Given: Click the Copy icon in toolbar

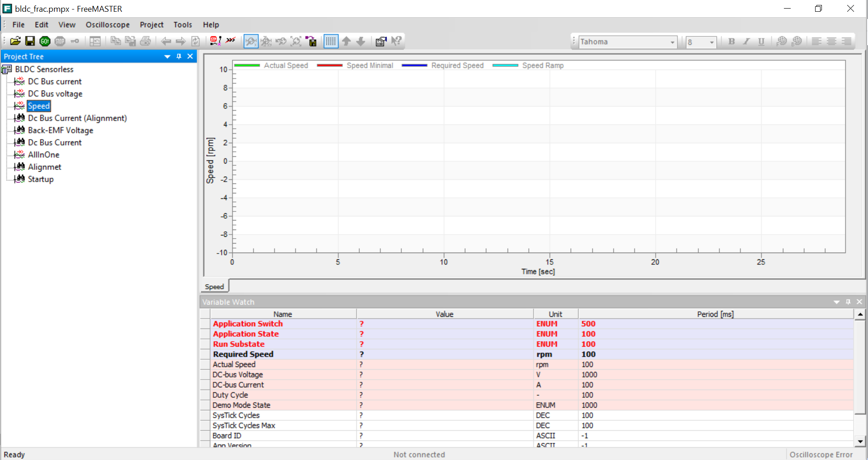Looking at the screenshot, I should [x=116, y=41].
